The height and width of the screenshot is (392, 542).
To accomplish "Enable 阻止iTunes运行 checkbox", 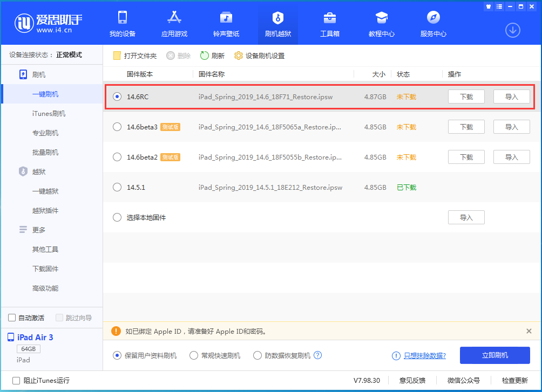I will [16, 380].
